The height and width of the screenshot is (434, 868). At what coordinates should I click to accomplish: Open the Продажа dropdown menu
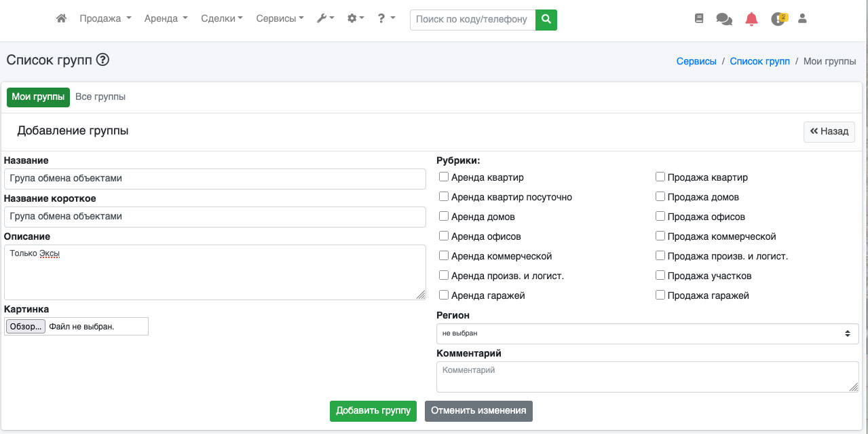[105, 19]
